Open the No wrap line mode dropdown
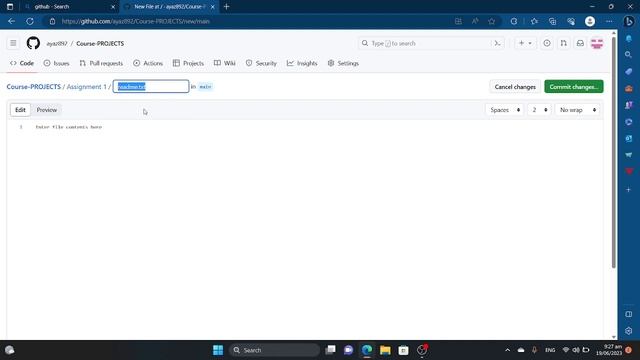 tap(577, 110)
